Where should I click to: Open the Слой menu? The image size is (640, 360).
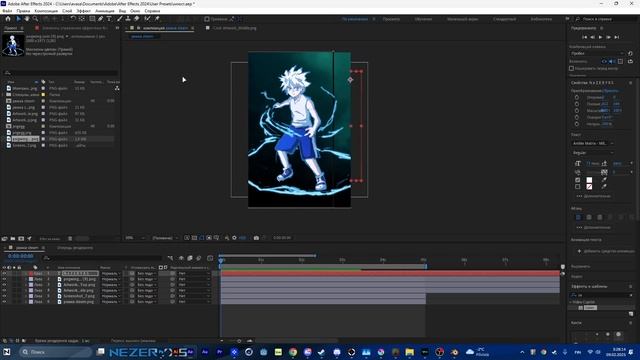tap(67, 11)
